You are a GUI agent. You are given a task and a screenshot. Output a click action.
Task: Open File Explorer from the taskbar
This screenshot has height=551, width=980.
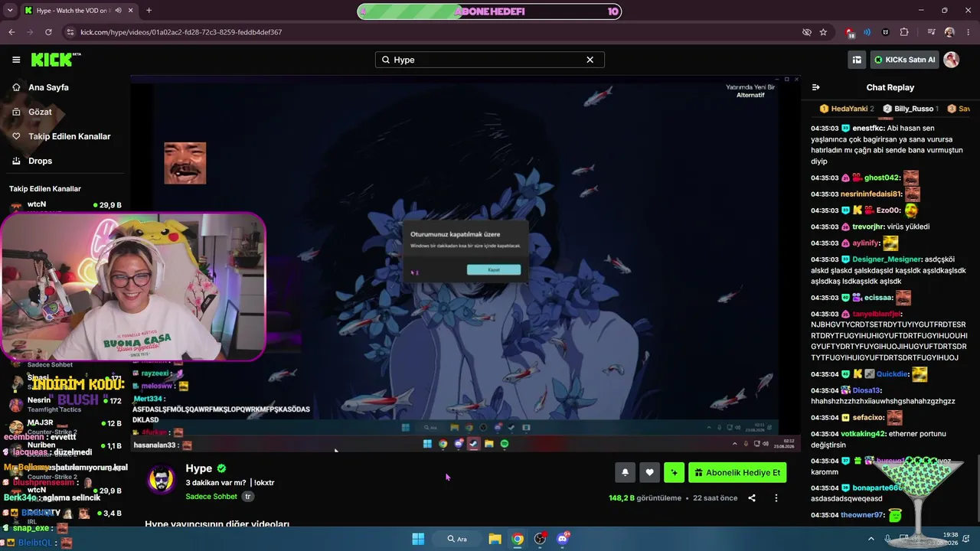click(x=495, y=539)
